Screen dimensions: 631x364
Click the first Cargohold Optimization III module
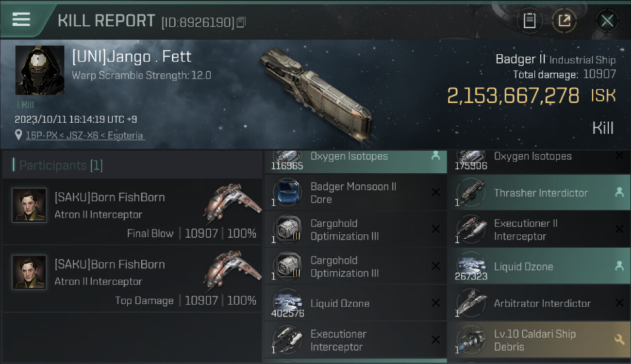pos(355,230)
